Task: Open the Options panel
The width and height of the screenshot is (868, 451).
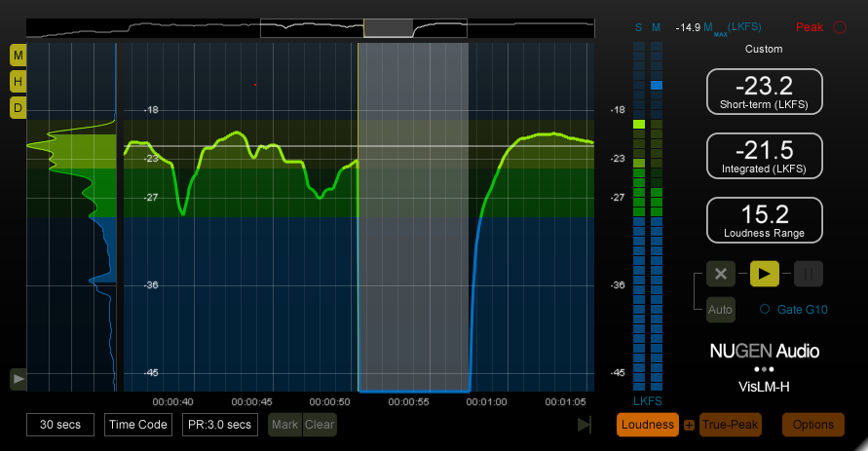Action: pos(812,425)
